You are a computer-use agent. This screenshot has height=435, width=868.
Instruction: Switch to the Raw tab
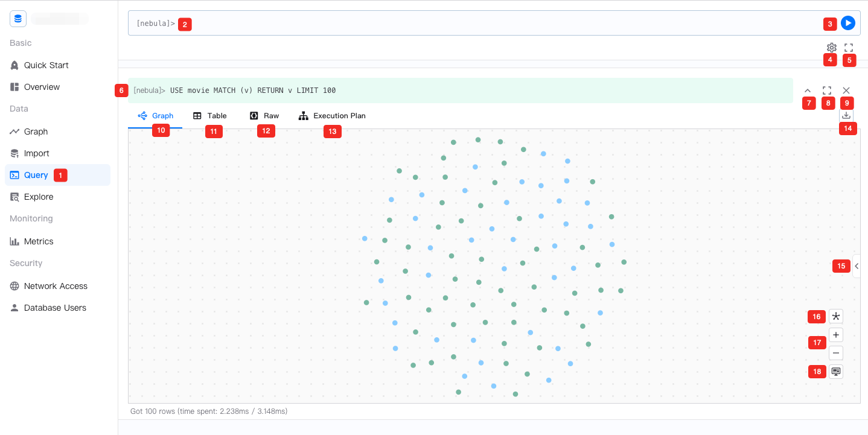click(x=264, y=116)
